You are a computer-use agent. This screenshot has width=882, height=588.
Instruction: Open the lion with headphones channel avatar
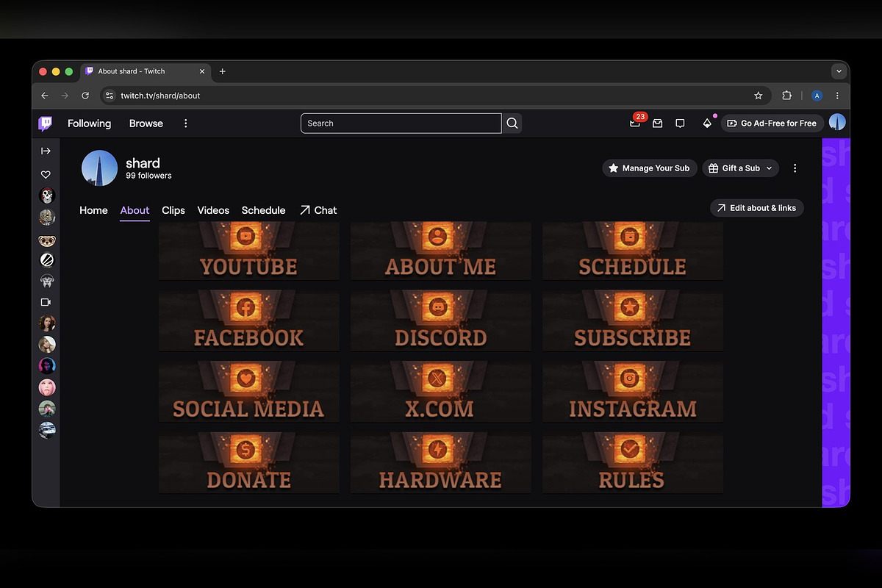[x=47, y=281]
